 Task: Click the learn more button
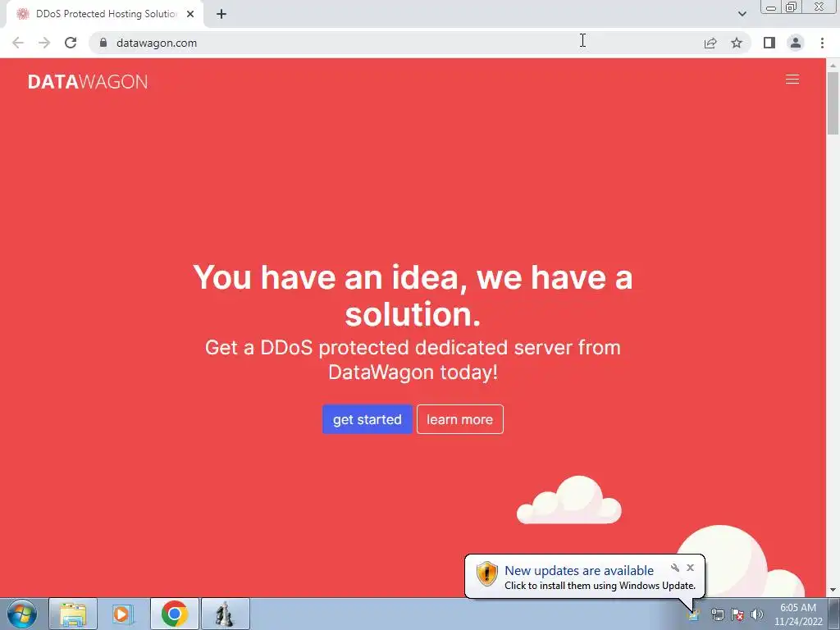459,419
